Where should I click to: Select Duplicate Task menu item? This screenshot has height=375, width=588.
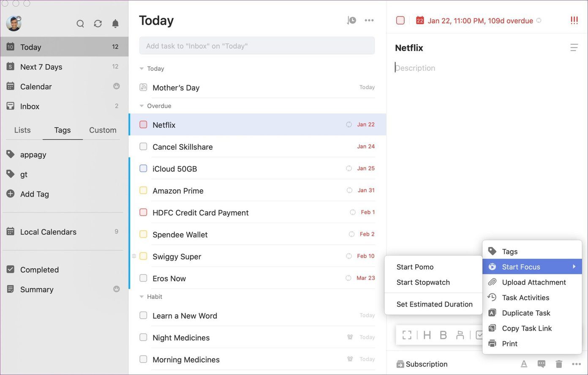(532, 313)
